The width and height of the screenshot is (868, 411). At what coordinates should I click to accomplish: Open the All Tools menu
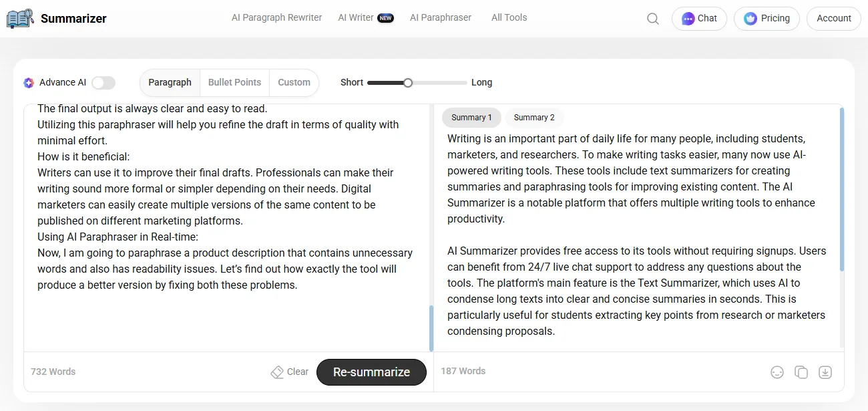click(509, 17)
